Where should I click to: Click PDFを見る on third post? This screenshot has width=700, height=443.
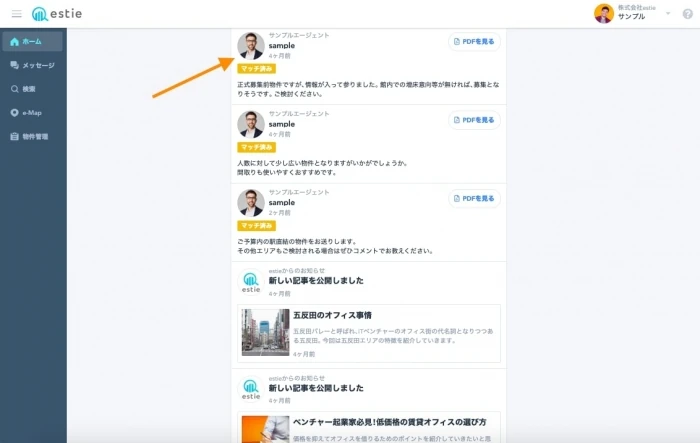(474, 198)
